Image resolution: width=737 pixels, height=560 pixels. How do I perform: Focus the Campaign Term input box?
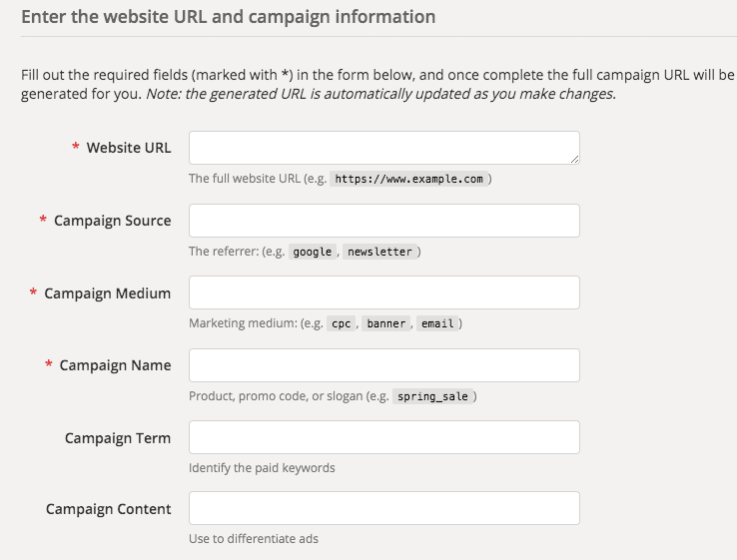383,437
